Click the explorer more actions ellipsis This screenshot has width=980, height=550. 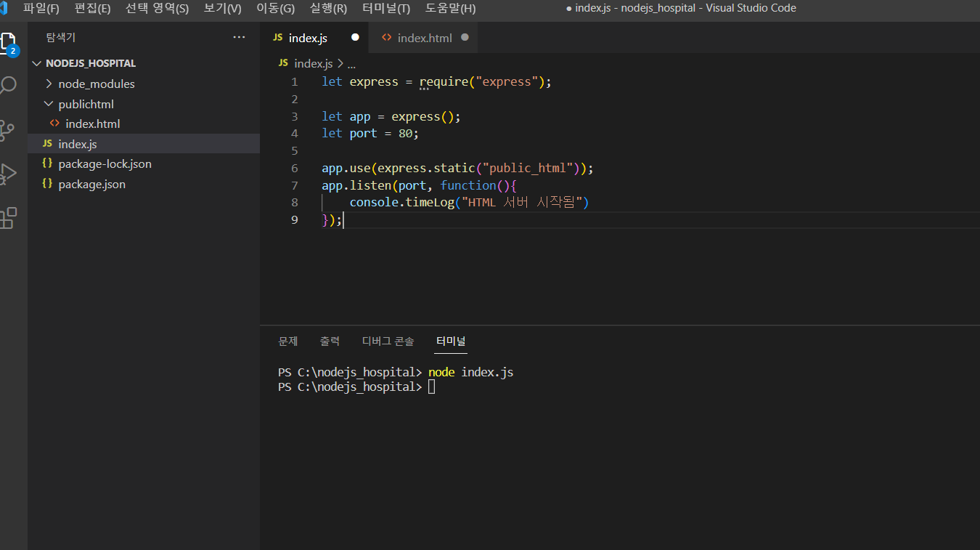[x=239, y=37]
